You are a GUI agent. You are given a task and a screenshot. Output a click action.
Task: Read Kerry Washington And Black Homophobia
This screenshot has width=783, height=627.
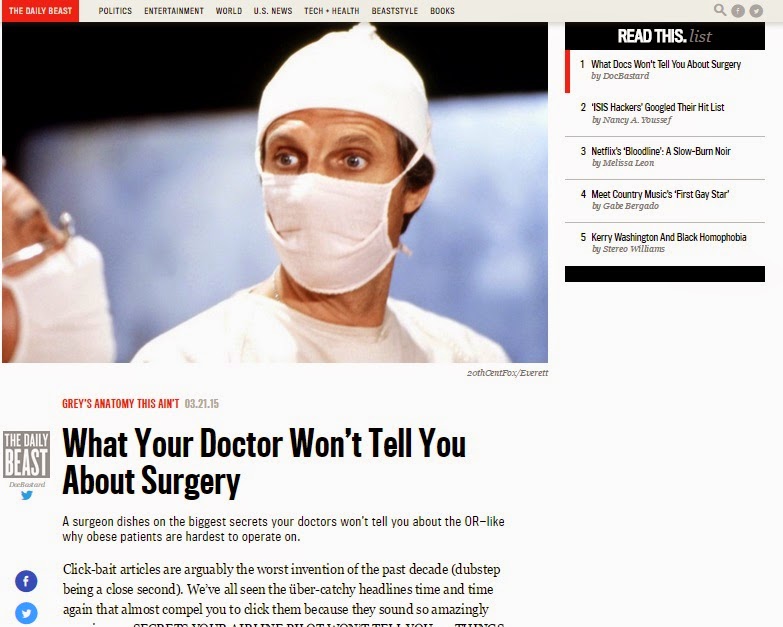669,237
